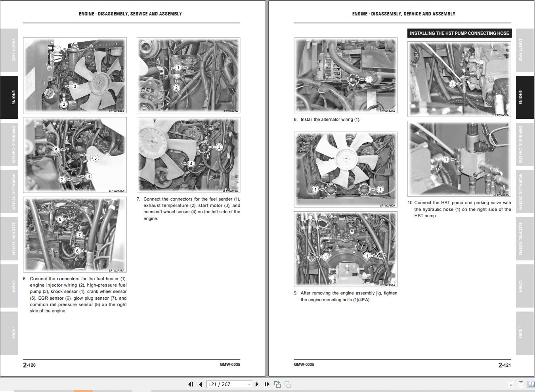
Task: Click the go-to-next-view icon
Action: (x=288, y=384)
